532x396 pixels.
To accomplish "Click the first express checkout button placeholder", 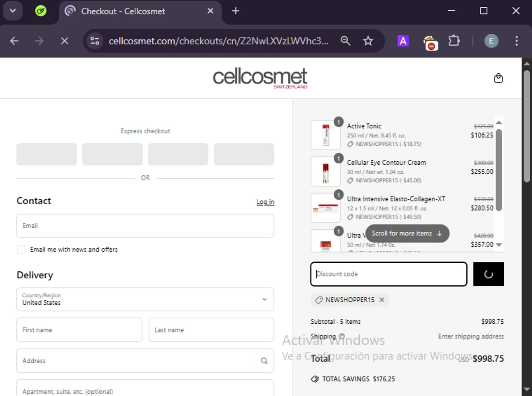I will (47, 154).
